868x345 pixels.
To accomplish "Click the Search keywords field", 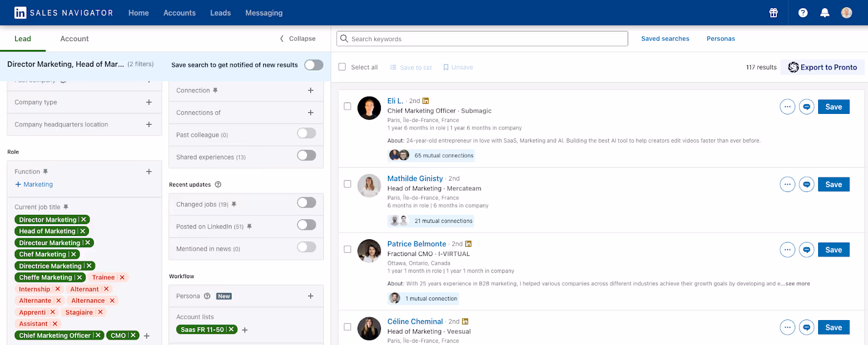I will coord(482,39).
